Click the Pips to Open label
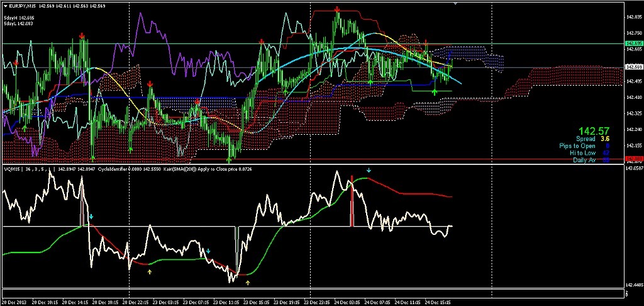Image resolution: width=644 pixels, height=306 pixels. [x=577, y=146]
